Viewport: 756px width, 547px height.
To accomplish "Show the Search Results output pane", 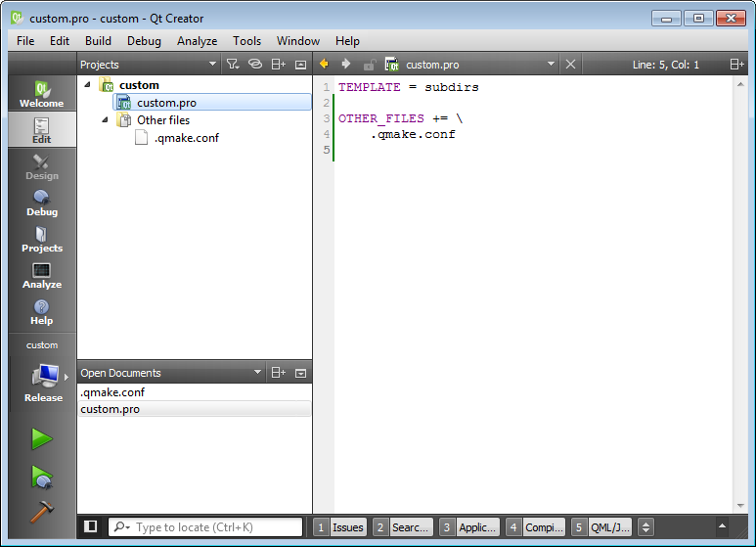I will pos(403,527).
